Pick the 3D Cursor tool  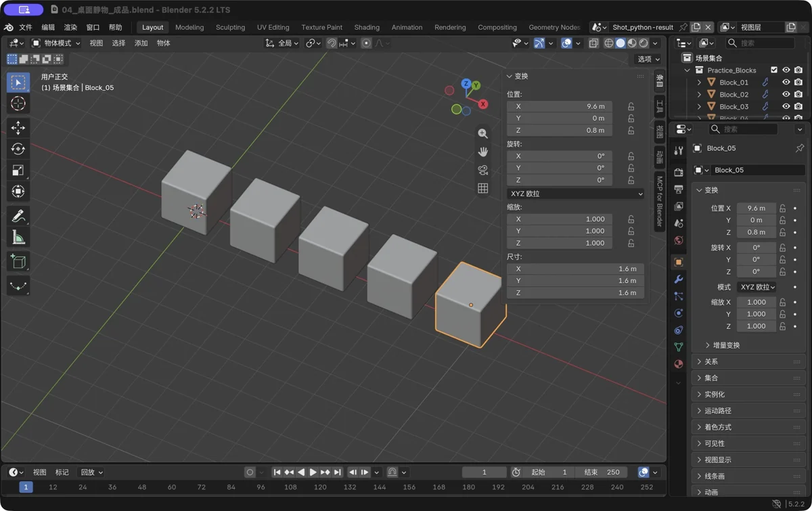18,104
